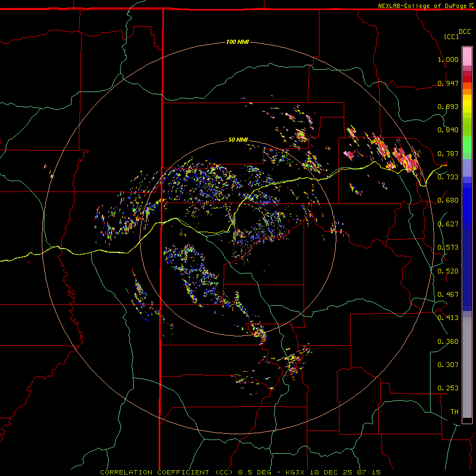The width and height of the screenshot is (476, 476).
Task: Click the KGJX radar site identifier
Action: (295, 472)
